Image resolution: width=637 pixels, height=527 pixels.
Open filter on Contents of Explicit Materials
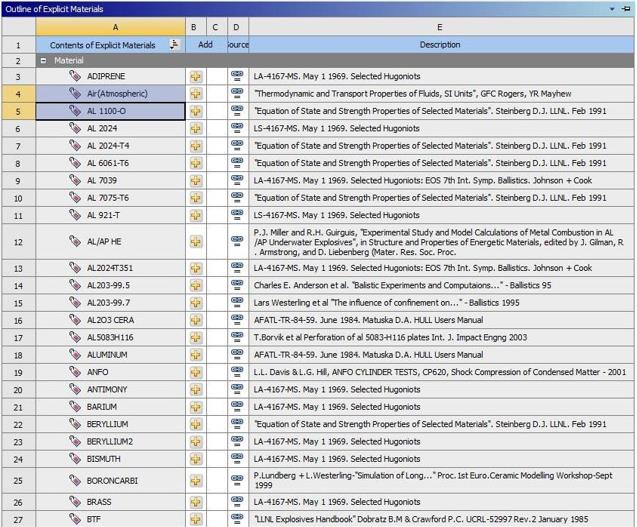(x=175, y=44)
